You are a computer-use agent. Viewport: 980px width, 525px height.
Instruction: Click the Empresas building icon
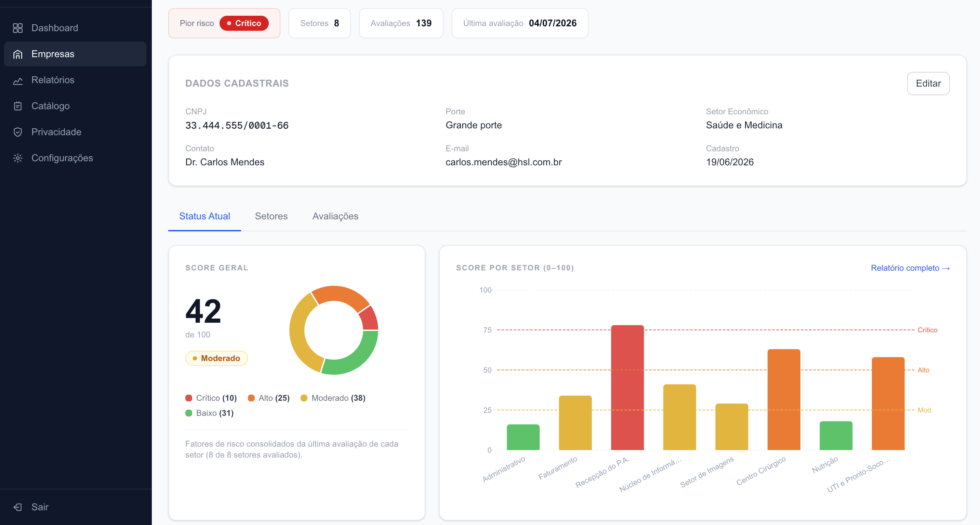(17, 54)
